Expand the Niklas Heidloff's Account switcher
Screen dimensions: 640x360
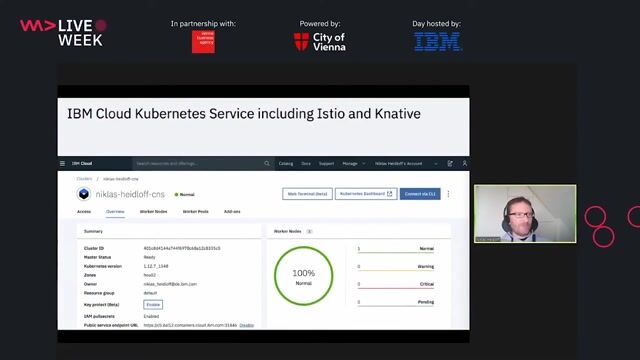click(x=406, y=163)
